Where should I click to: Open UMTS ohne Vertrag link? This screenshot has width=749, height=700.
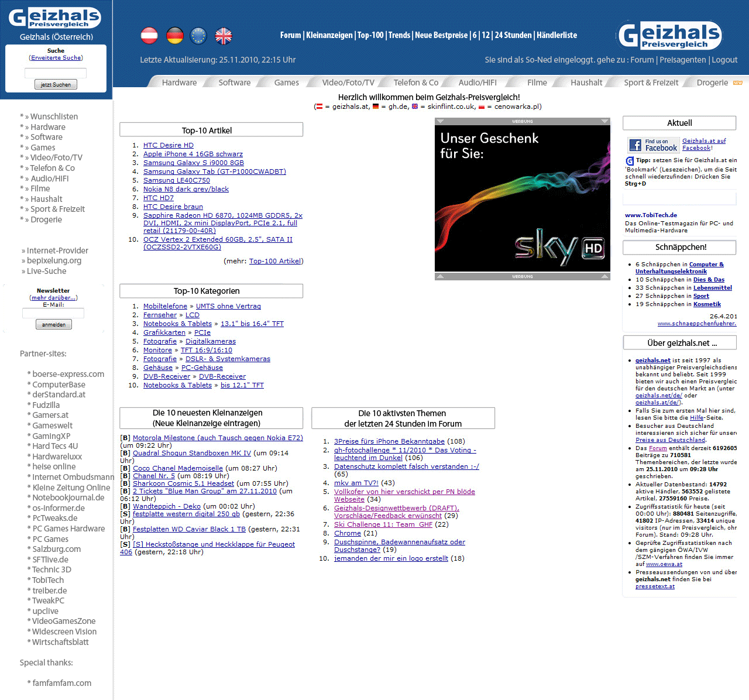pyautogui.click(x=228, y=306)
